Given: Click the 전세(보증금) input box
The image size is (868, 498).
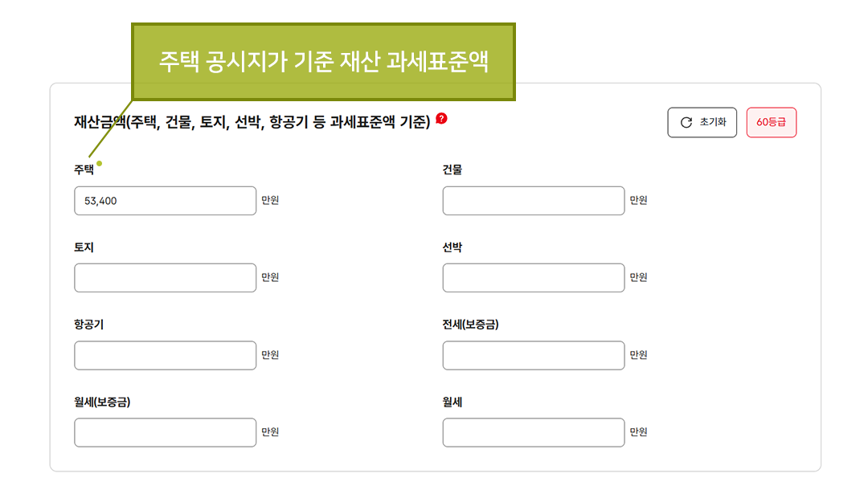Looking at the screenshot, I should pos(534,355).
